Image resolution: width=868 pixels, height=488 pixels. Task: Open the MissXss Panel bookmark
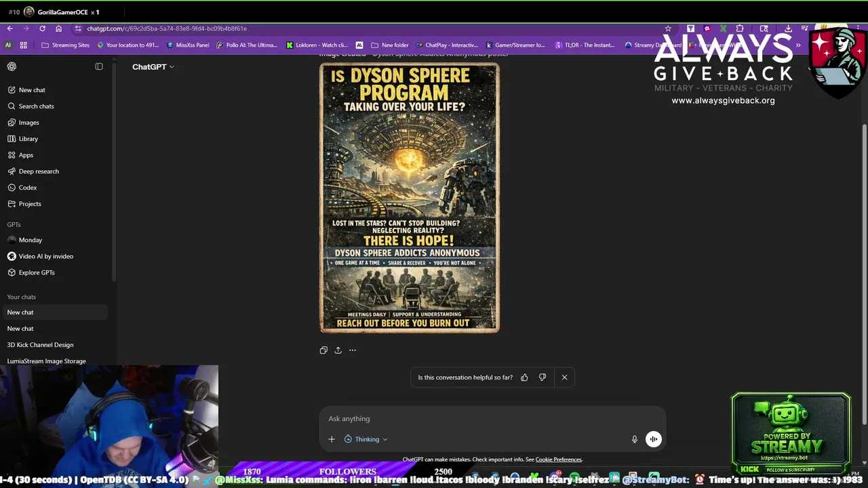point(189,45)
